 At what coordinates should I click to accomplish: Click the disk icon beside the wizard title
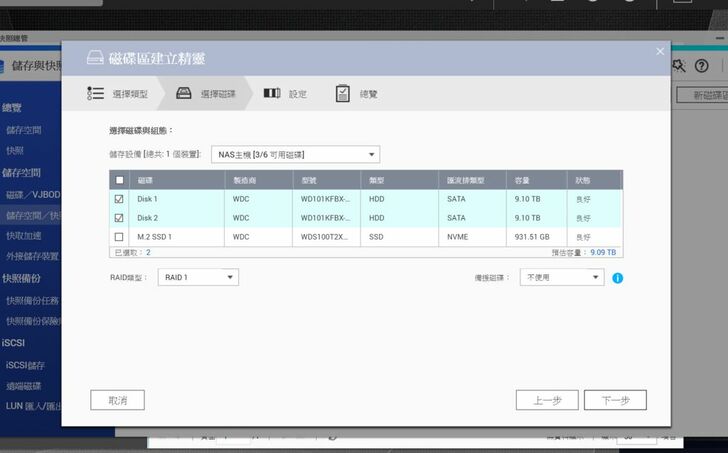click(95, 58)
